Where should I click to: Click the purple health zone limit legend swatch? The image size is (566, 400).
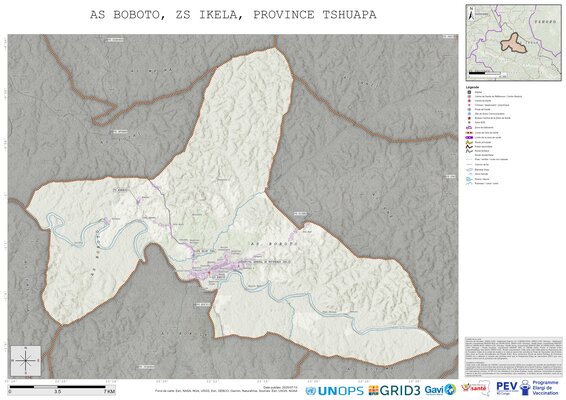(x=469, y=138)
